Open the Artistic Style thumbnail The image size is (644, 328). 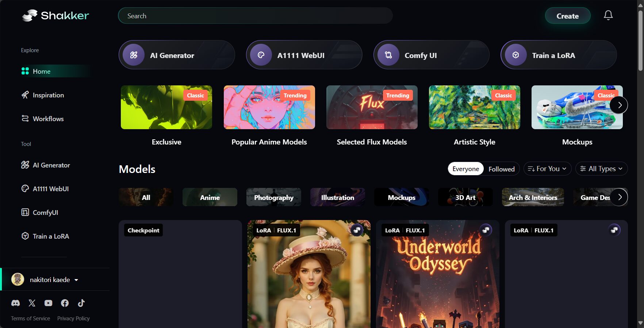coord(474,107)
